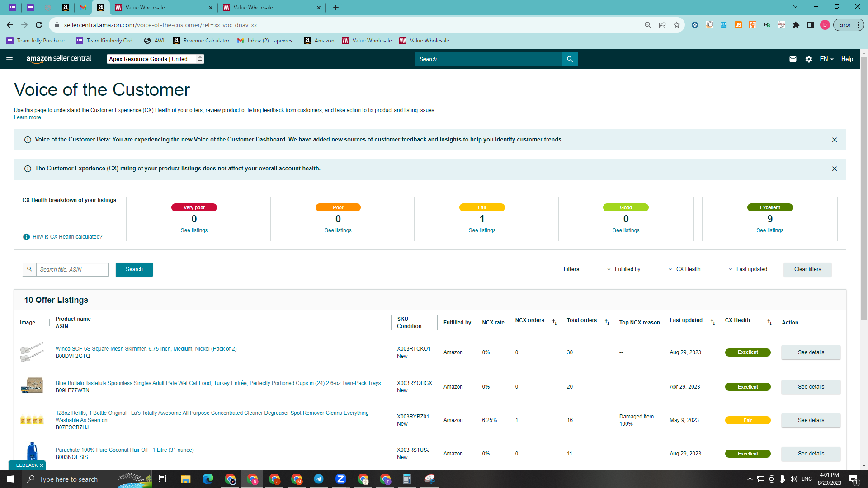Open the settings gear icon
Image resolution: width=868 pixels, height=488 pixels.
pyautogui.click(x=809, y=59)
